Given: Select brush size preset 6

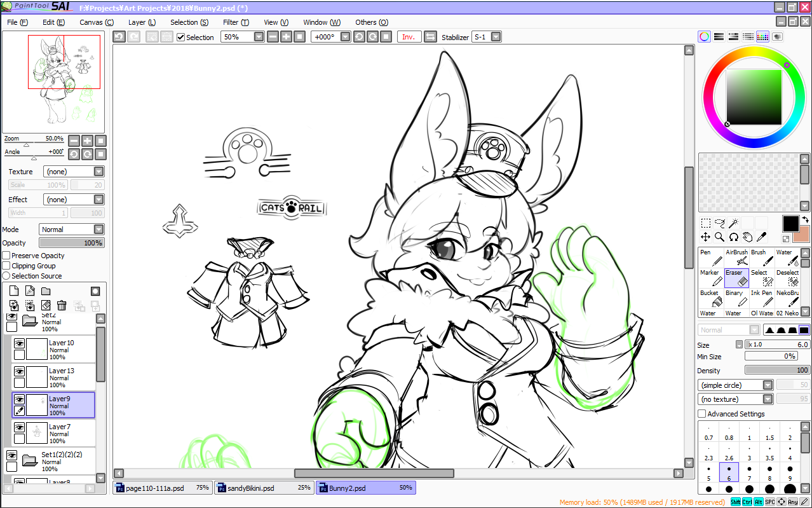Looking at the screenshot, I should [729, 472].
